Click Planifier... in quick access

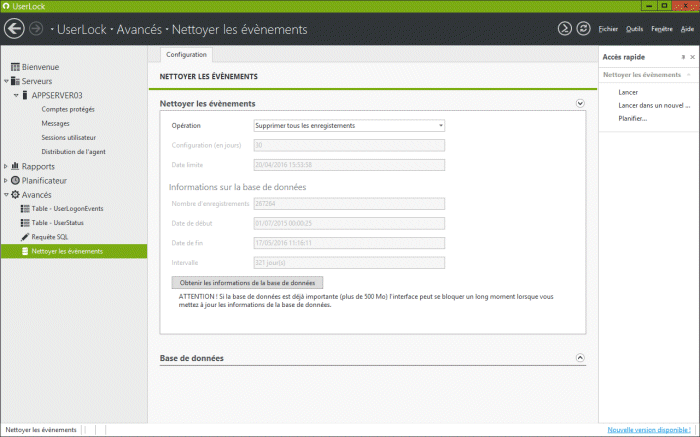[x=633, y=118]
